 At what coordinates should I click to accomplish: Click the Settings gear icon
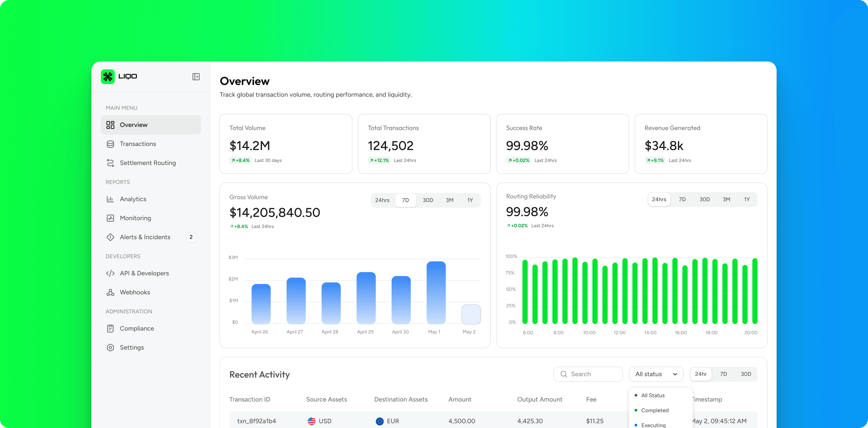pyautogui.click(x=110, y=348)
